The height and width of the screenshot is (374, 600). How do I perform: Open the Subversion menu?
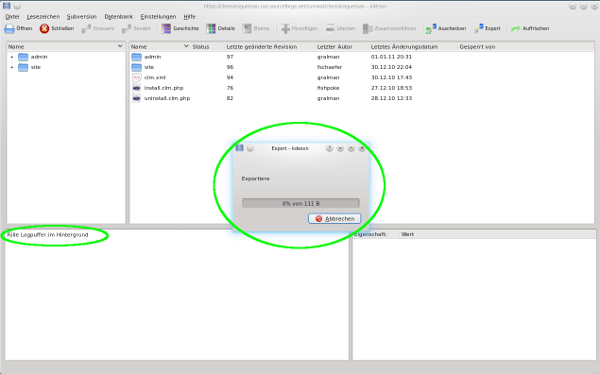point(82,17)
